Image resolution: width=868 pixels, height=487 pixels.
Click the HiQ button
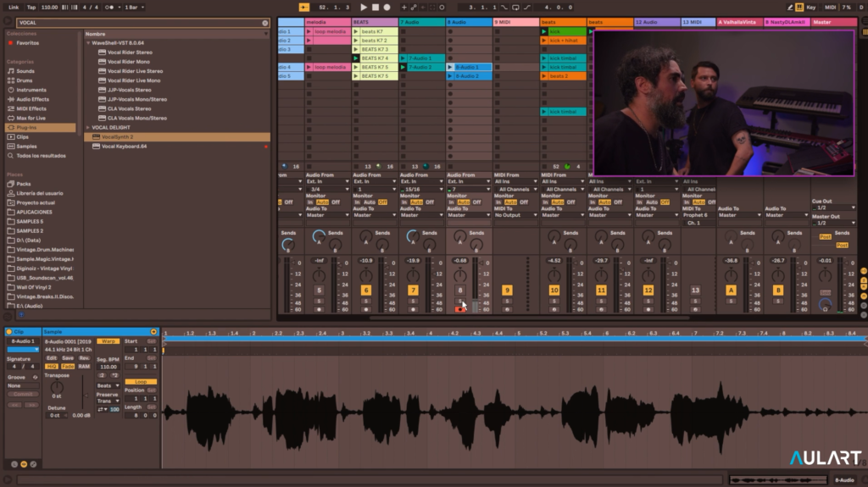(52, 367)
